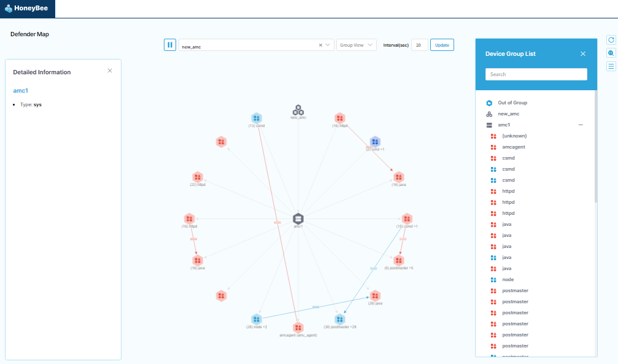Click the Out of Group icon in list
This screenshot has width=618, height=364.
(489, 103)
